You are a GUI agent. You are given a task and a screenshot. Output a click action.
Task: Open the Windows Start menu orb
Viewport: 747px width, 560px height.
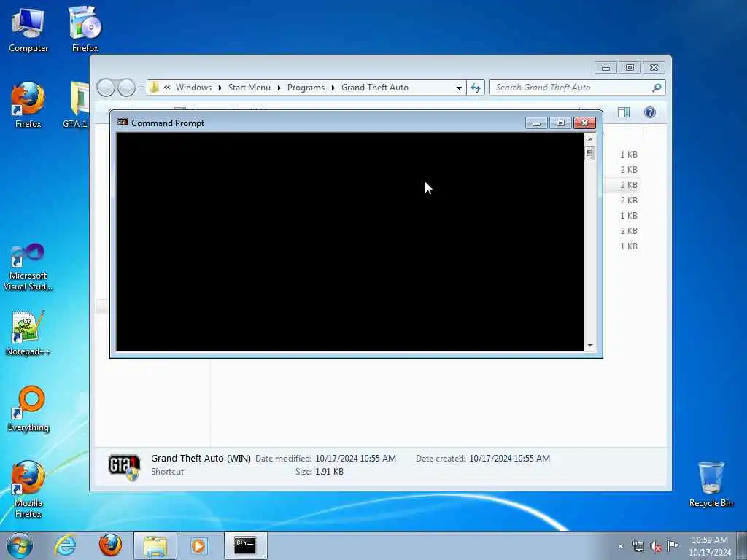[x=20, y=545]
